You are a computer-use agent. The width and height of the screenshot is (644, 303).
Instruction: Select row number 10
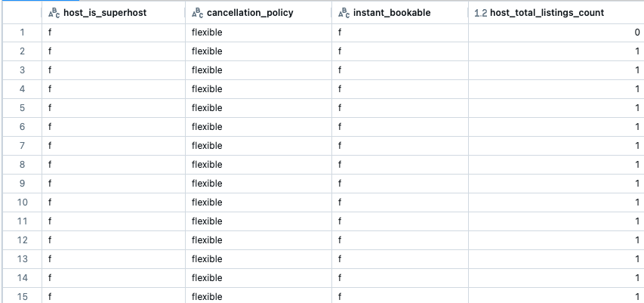(x=22, y=203)
